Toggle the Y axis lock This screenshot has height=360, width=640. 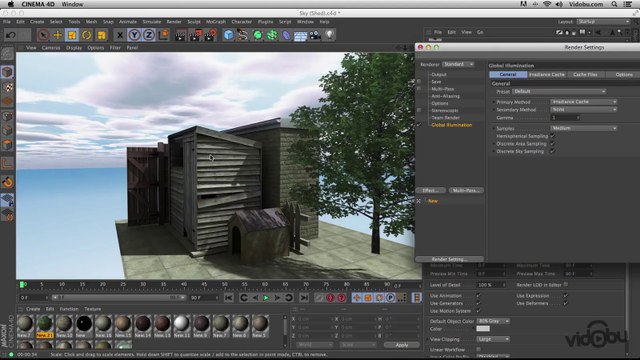[134, 36]
